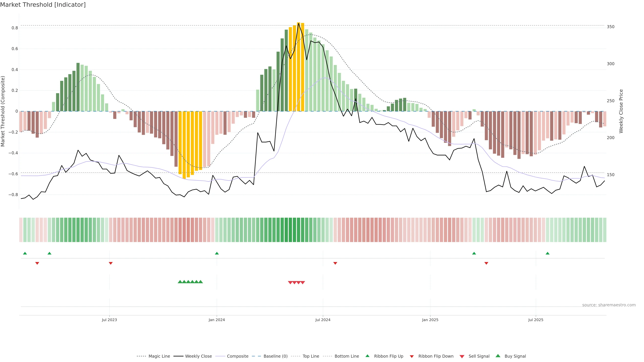Hide the Bottom Line series via legend
This screenshot has height=362, width=644.
pos(346,356)
